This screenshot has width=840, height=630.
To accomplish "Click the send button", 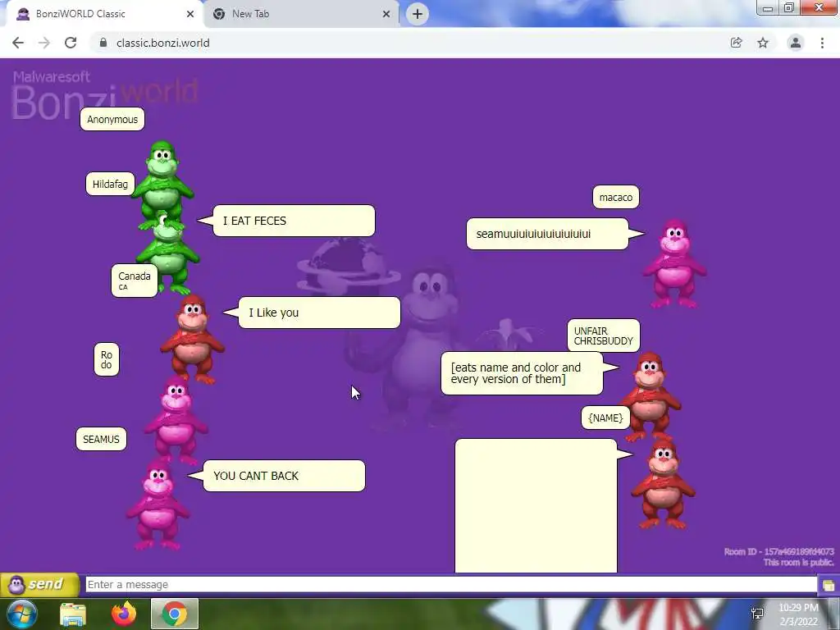I will (39, 584).
